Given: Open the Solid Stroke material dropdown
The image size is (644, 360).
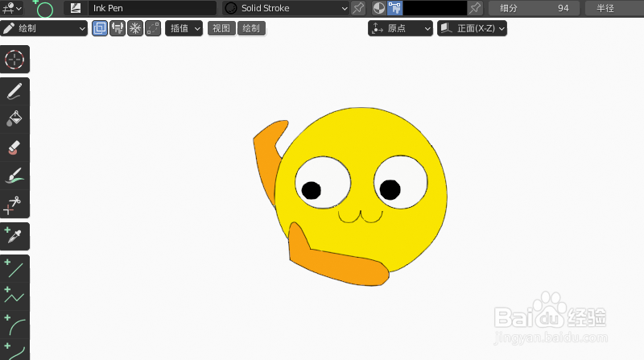Looking at the screenshot, I should 286,8.
